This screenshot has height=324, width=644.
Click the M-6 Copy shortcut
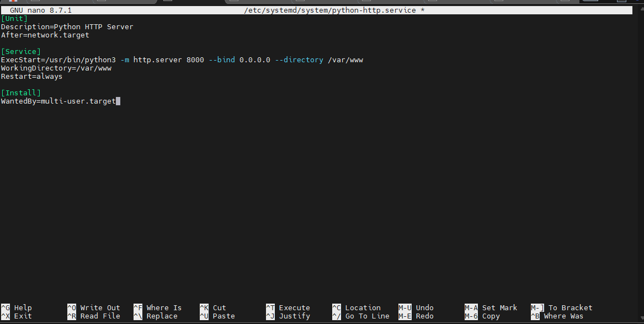coord(482,316)
